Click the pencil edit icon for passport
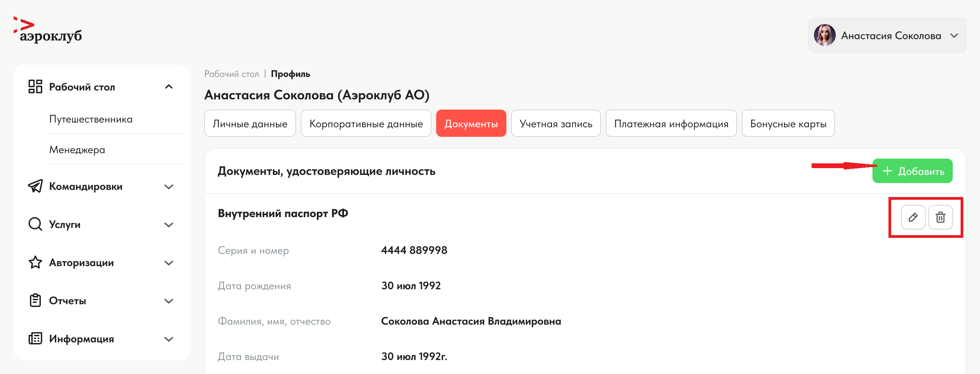The image size is (980, 374). 913,217
